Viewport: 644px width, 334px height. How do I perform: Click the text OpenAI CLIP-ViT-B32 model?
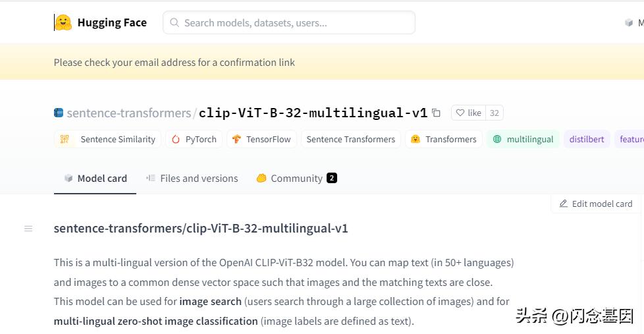click(x=283, y=262)
